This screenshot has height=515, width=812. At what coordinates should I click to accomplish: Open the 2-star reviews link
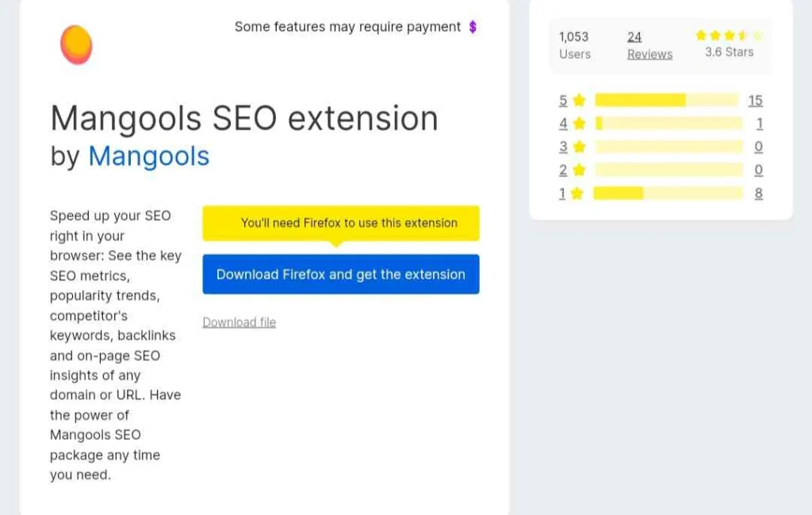pos(563,170)
